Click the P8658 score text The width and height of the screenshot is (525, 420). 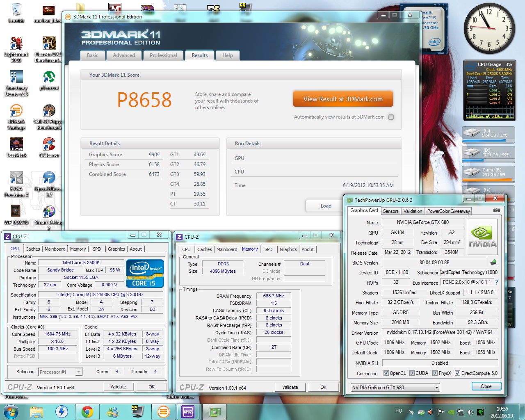pyautogui.click(x=144, y=100)
